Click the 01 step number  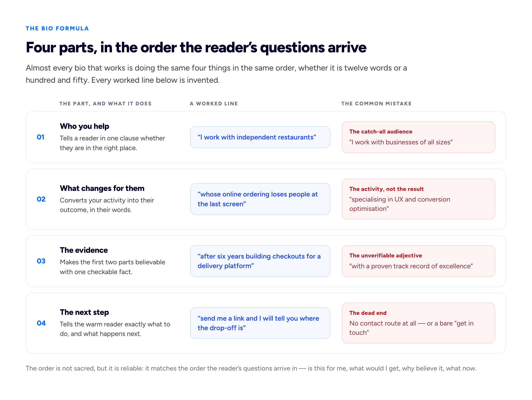(40, 137)
